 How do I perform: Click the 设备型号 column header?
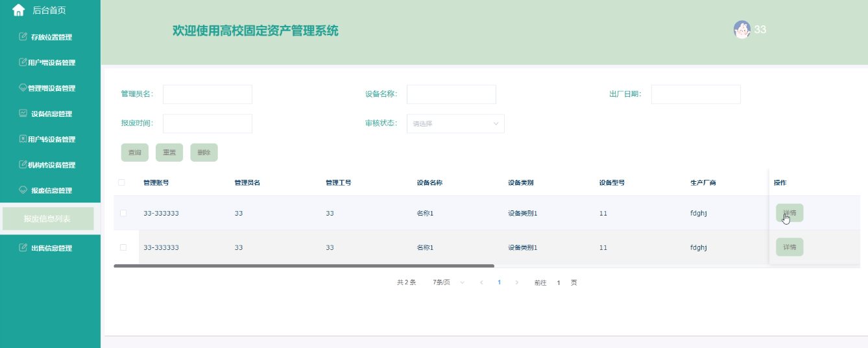click(x=612, y=182)
